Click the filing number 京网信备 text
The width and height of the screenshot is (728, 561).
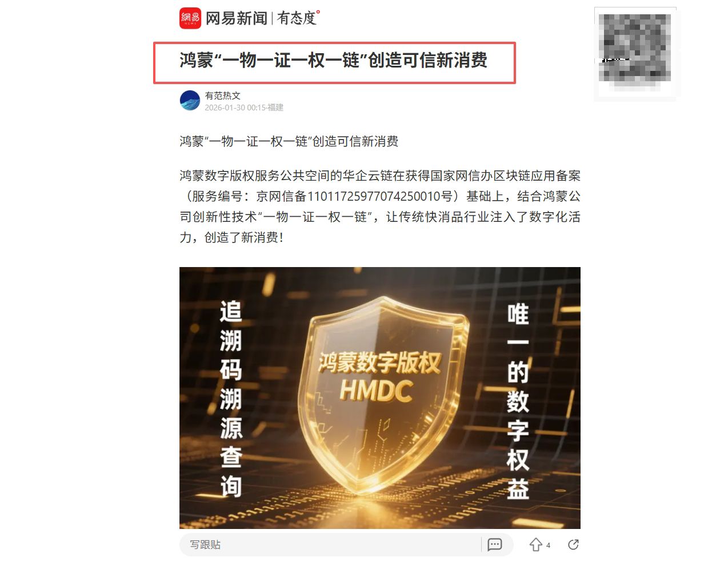[354, 196]
